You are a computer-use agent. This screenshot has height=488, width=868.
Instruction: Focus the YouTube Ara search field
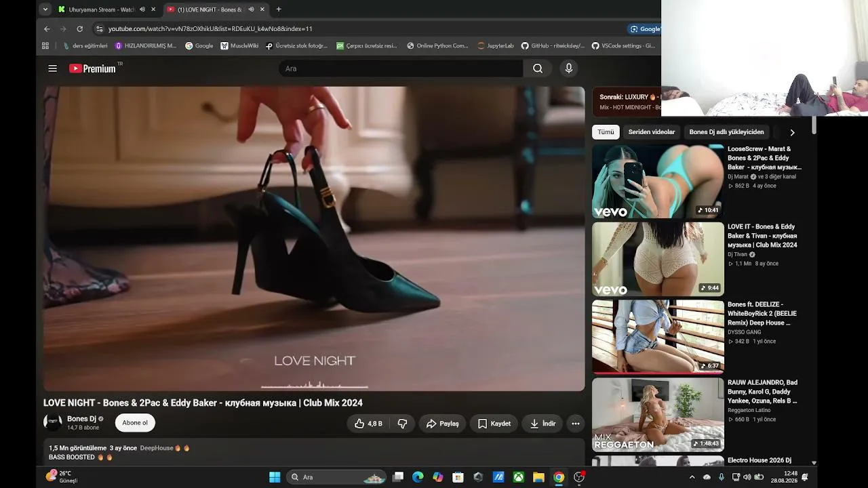(x=400, y=68)
